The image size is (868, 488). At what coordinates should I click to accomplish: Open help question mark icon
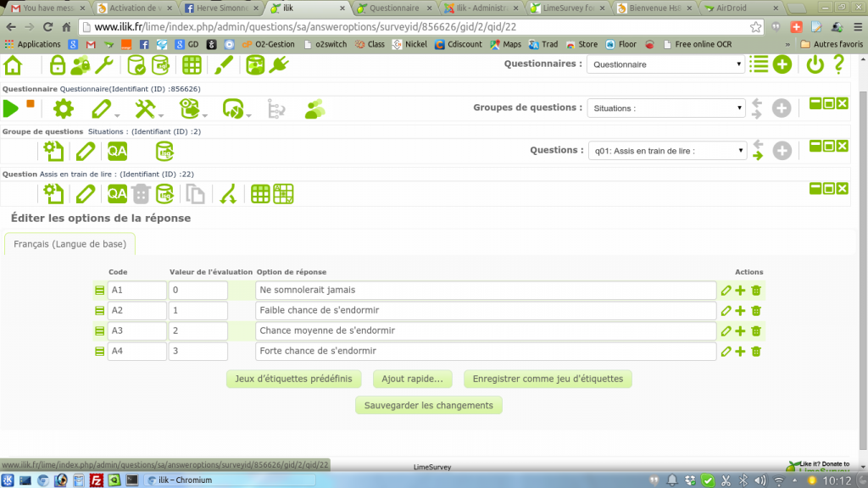click(x=838, y=64)
